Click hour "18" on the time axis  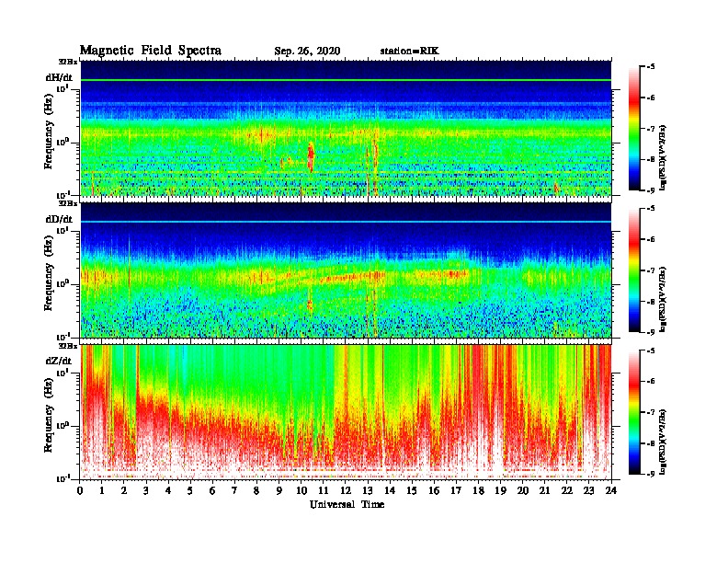(479, 491)
